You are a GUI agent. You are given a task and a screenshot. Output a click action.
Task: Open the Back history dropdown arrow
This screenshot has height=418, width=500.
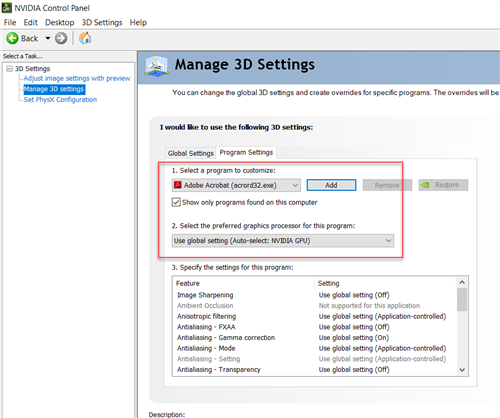pyautogui.click(x=48, y=38)
